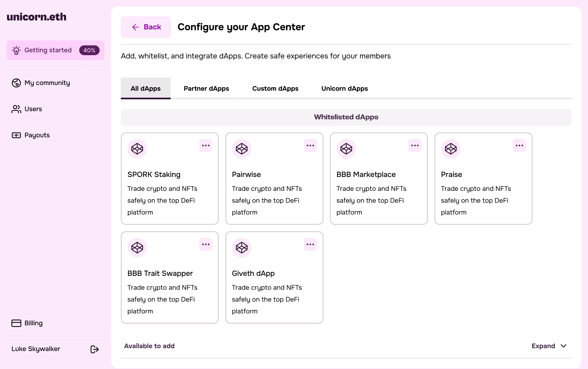This screenshot has width=588, height=369.
Task: Open the three-dot menu on Giveth dApp
Action: coord(310,244)
